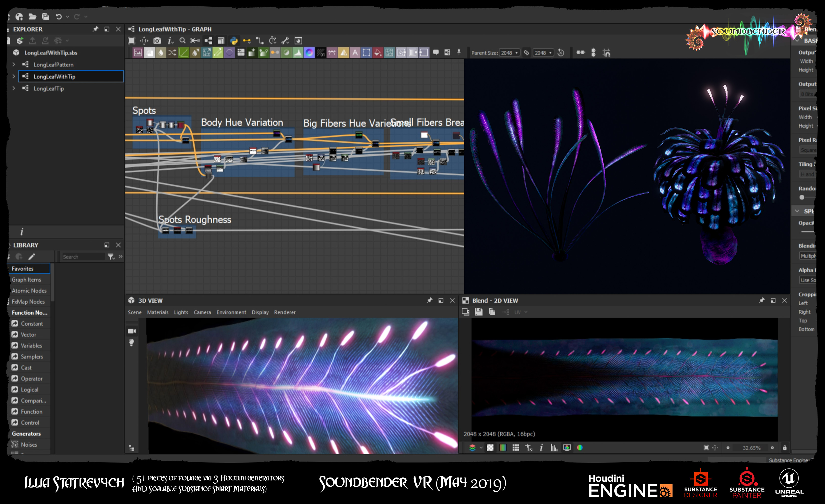This screenshot has height=504, width=825.
Task: Expand the LongLeafPattern graph in Explorer
Action: [x=14, y=64]
